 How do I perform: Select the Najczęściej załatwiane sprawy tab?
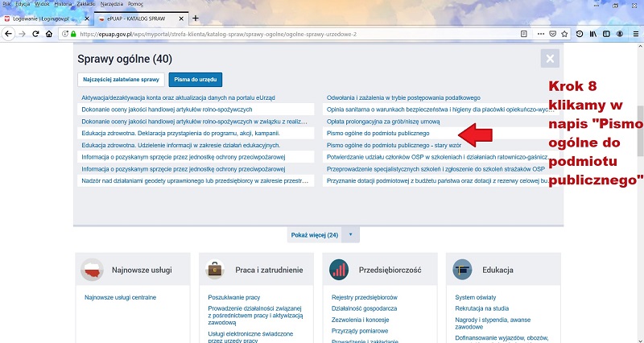click(120, 80)
